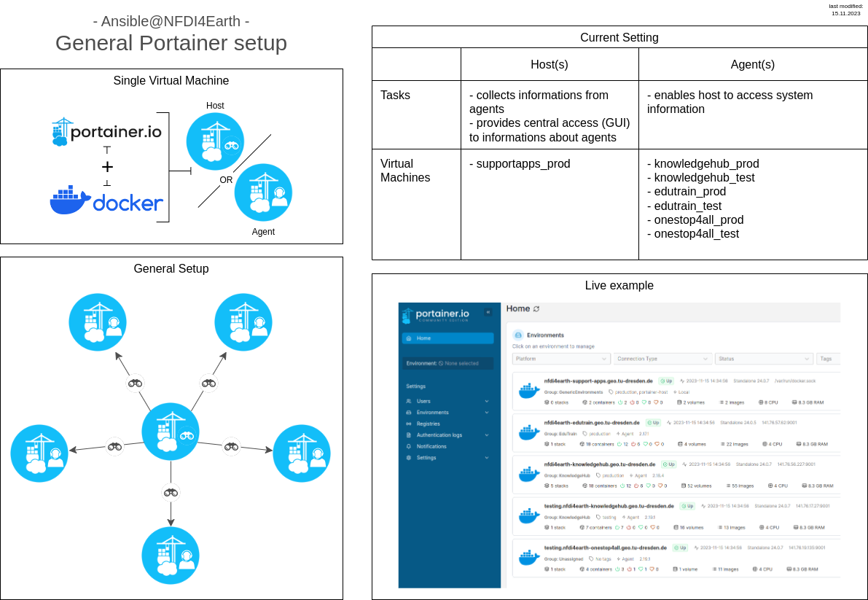Click '- edutrain_test' in Agent(s) column
The height and width of the screenshot is (600, 868).
click(684, 206)
